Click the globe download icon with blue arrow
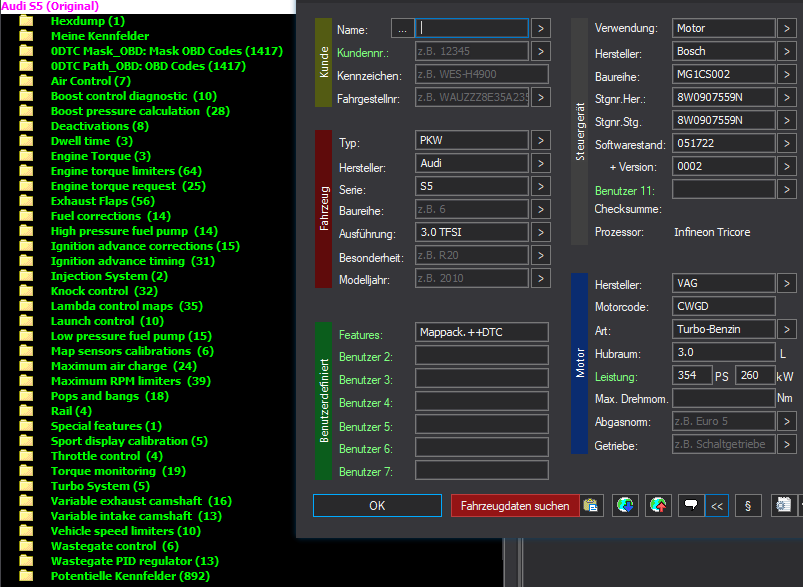The width and height of the screenshot is (803, 587). 625,506
